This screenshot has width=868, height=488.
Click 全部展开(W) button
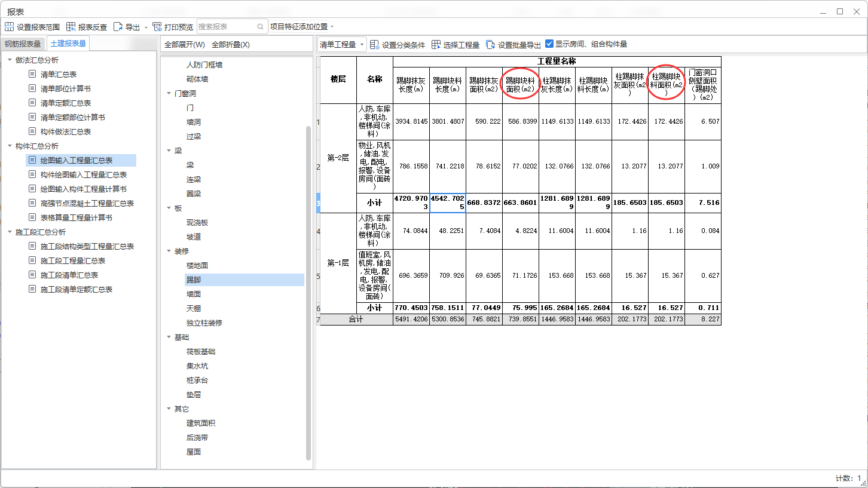pos(185,45)
